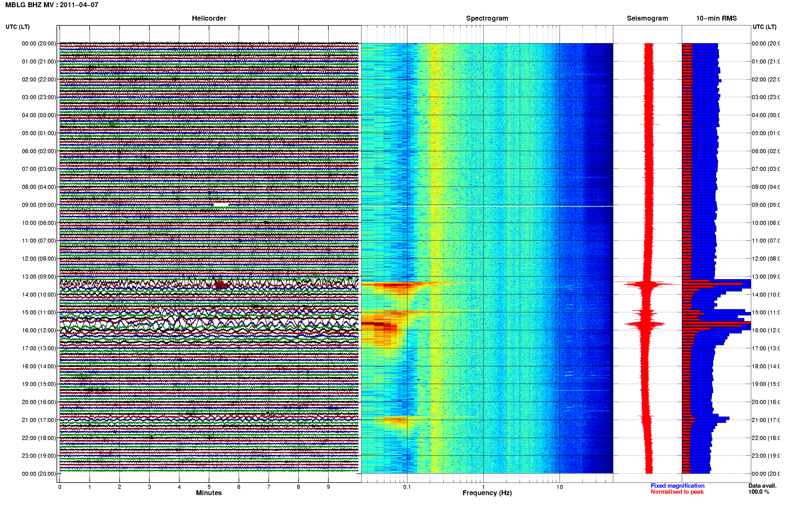This screenshot has width=812, height=508.
Task: Click the left '22:00 (18:00)' time label
Action: [x=39, y=438]
